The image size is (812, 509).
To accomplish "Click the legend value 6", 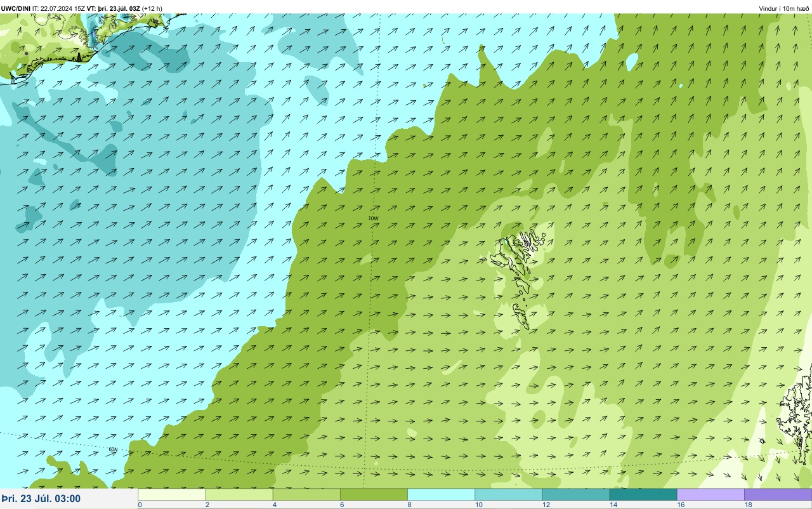I will (341, 505).
